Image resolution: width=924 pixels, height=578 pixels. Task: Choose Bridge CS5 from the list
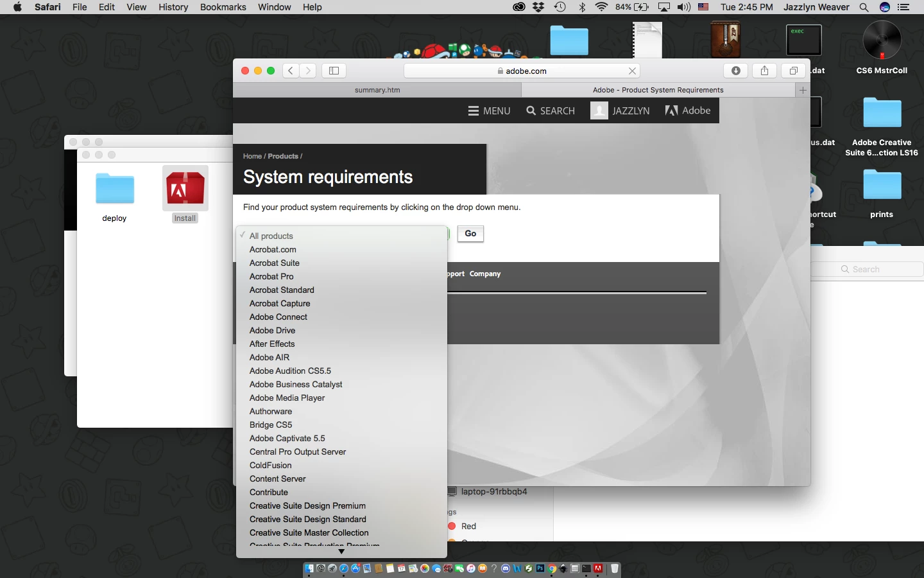[341, 425]
